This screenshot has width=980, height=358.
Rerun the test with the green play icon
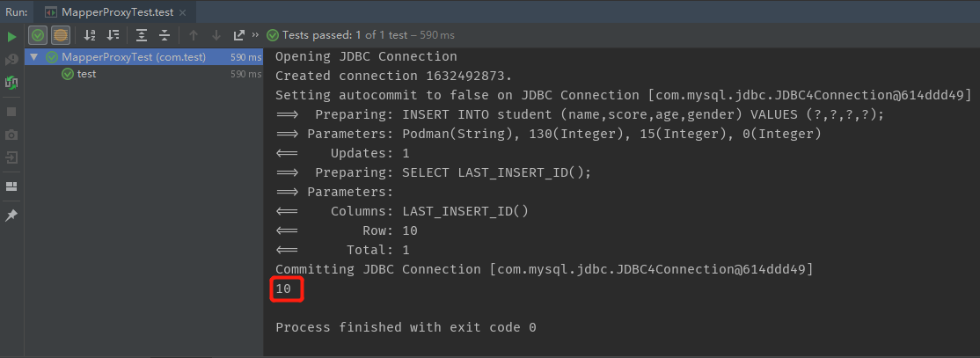point(11,36)
